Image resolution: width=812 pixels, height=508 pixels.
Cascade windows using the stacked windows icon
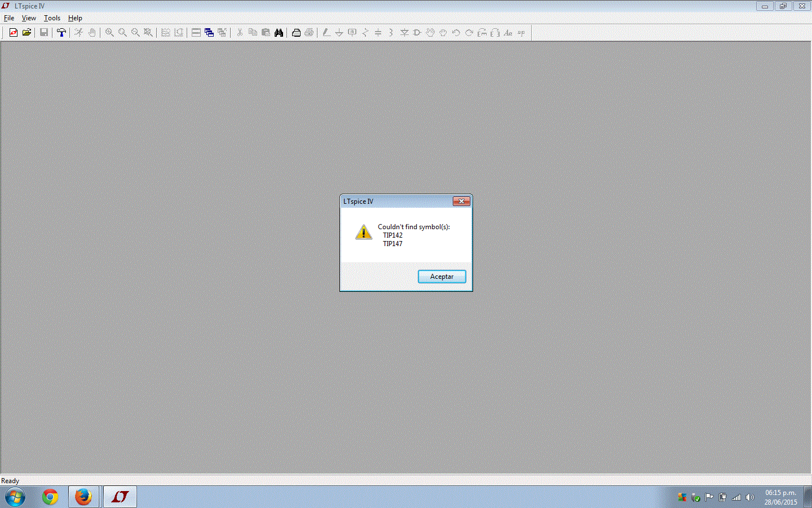(209, 33)
